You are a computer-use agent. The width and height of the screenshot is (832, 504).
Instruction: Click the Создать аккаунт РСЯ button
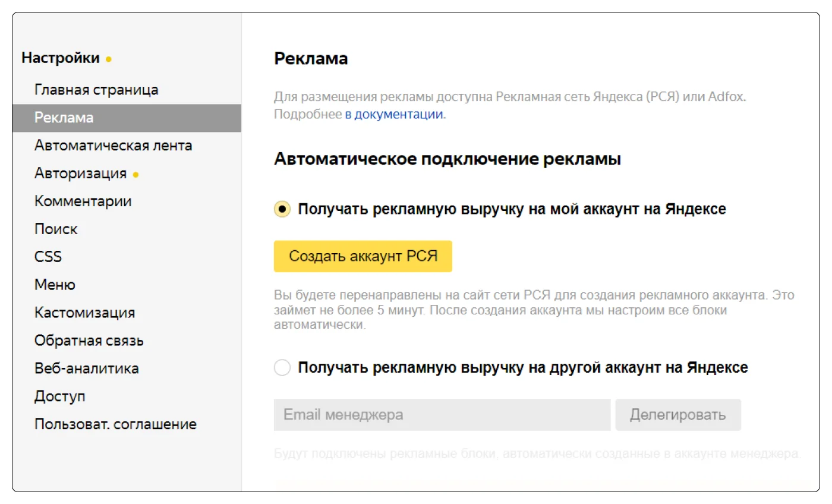click(363, 256)
